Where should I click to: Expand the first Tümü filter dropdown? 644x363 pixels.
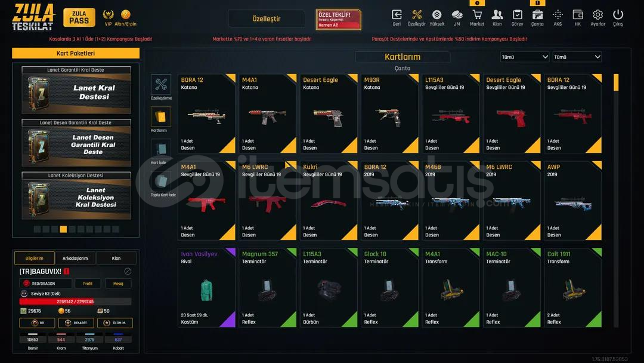click(x=525, y=57)
